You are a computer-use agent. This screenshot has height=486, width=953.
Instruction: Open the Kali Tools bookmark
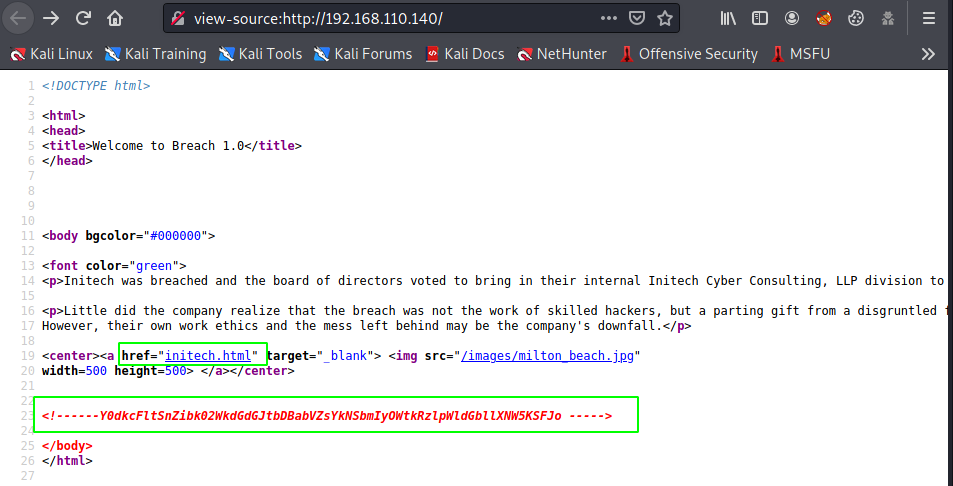260,54
